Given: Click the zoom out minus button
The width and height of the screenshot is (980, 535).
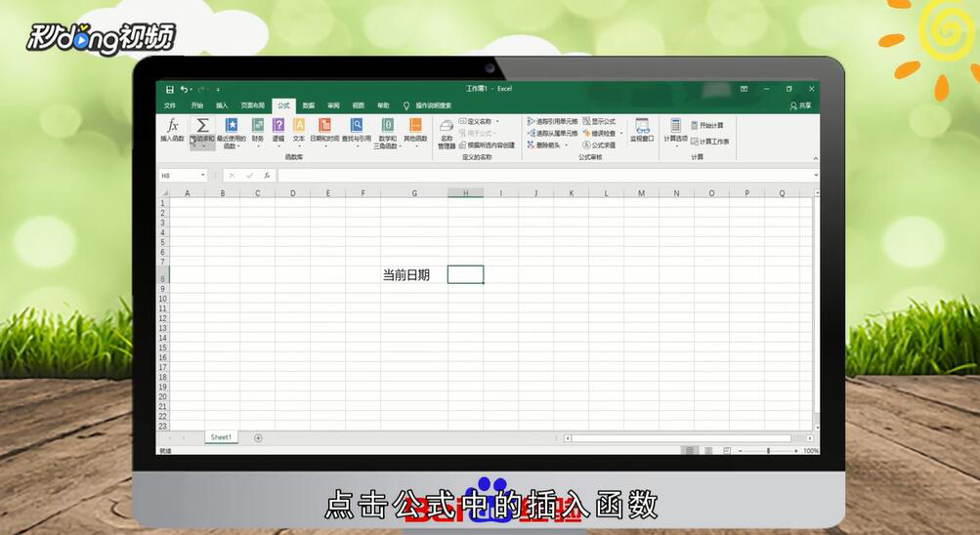Looking at the screenshot, I should [741, 450].
